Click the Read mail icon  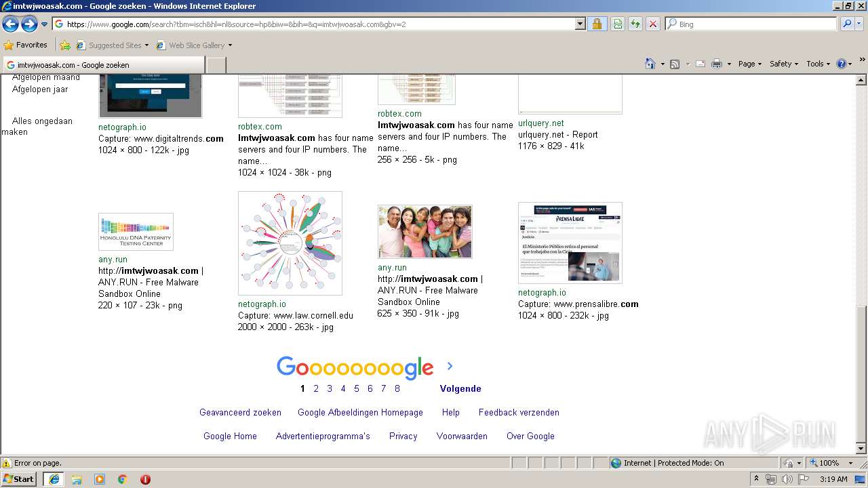(x=700, y=64)
